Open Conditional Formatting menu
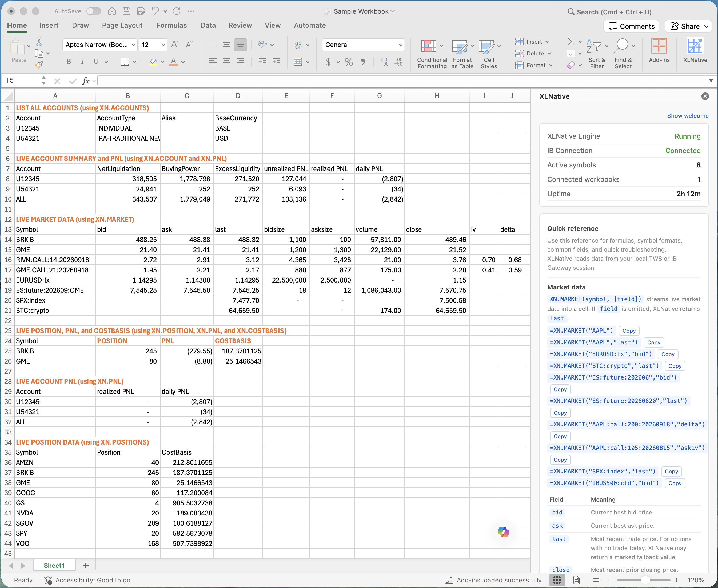Image resolution: width=718 pixels, height=588 pixels. pos(432,54)
